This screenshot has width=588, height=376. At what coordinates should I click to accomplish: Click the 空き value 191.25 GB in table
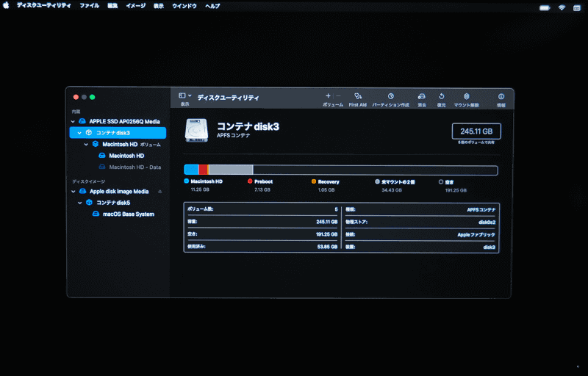(x=326, y=234)
